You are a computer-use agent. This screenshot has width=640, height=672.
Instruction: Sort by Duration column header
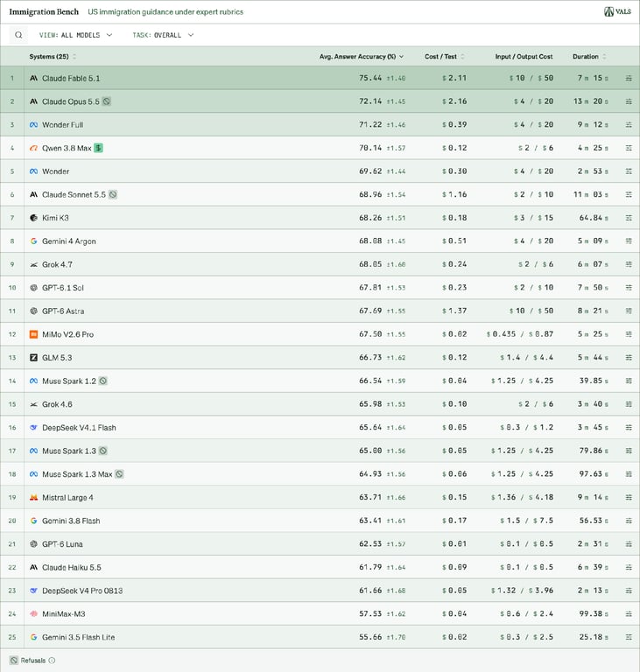[589, 57]
